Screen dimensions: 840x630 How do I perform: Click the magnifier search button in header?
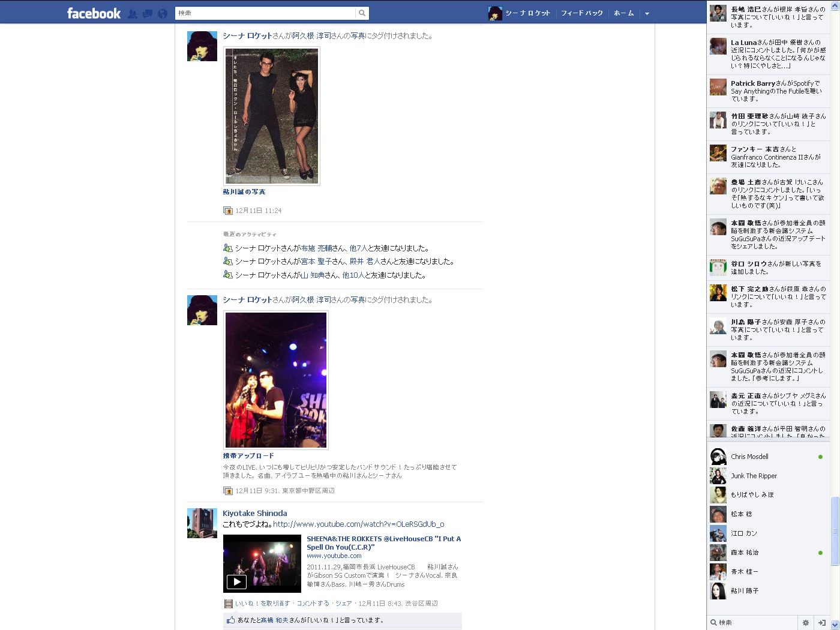(362, 13)
